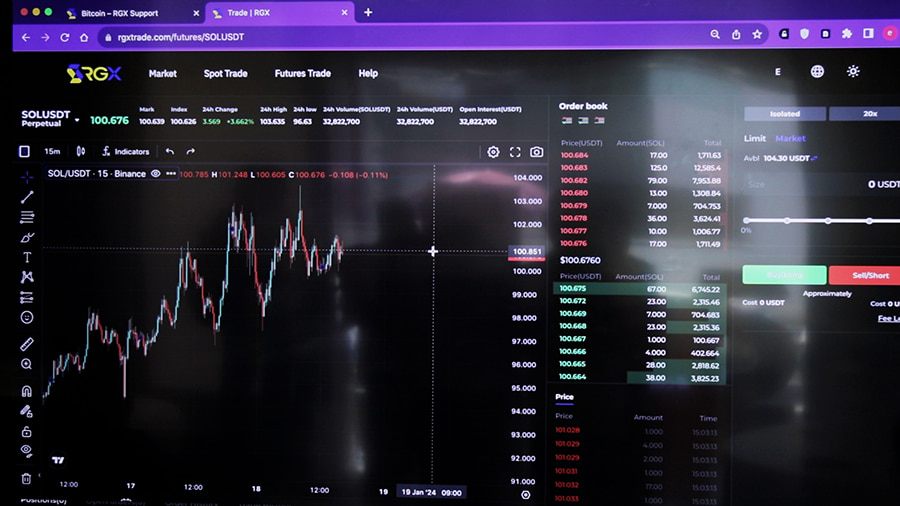Screen dimensions: 900x506
Task: Set position size slider to 50%
Action: tap(828, 220)
